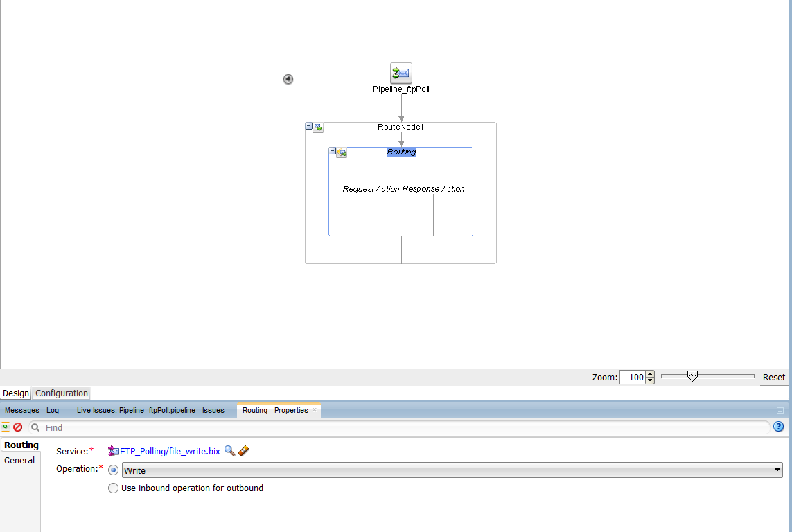Click the Routing action icon in the diagram
This screenshot has width=792, height=532.
click(342, 152)
